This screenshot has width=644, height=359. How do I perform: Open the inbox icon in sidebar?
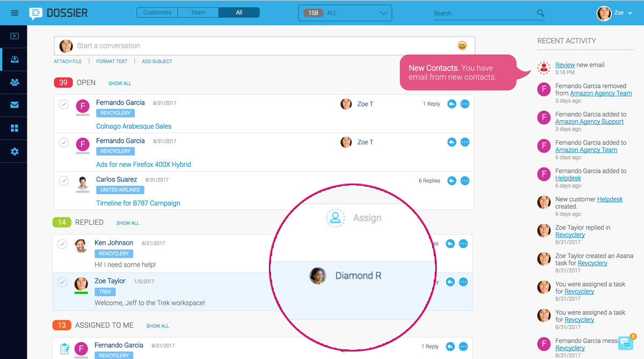pos(14,60)
